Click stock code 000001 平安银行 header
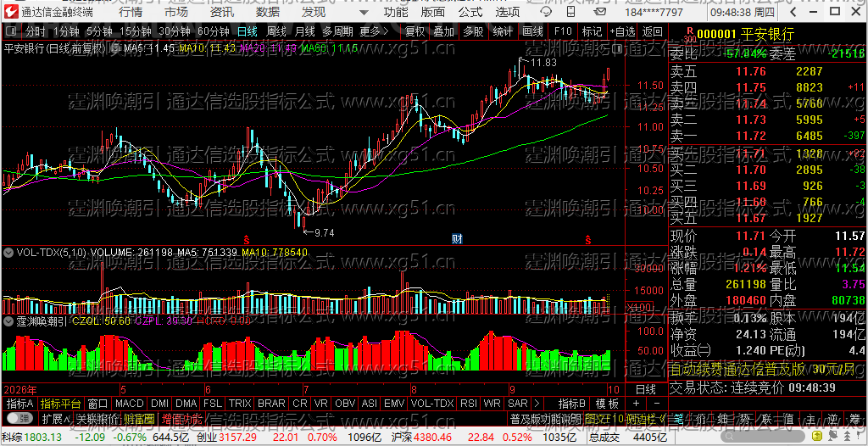The image size is (868, 446). 746,35
